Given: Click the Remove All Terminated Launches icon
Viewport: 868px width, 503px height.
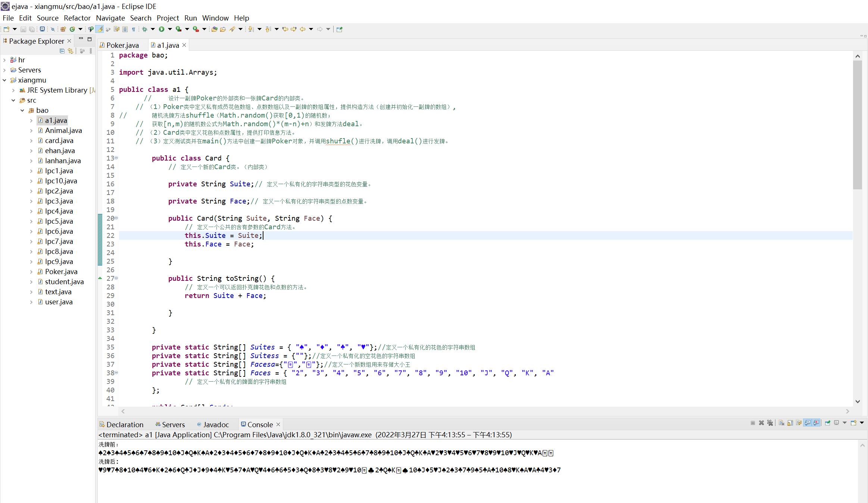Looking at the screenshot, I should coord(770,423).
